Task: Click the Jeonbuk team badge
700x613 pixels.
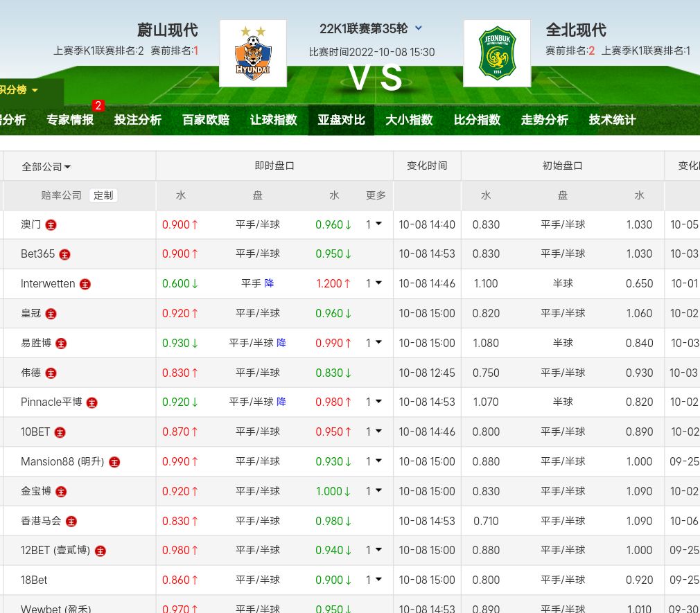Action: 497,53
